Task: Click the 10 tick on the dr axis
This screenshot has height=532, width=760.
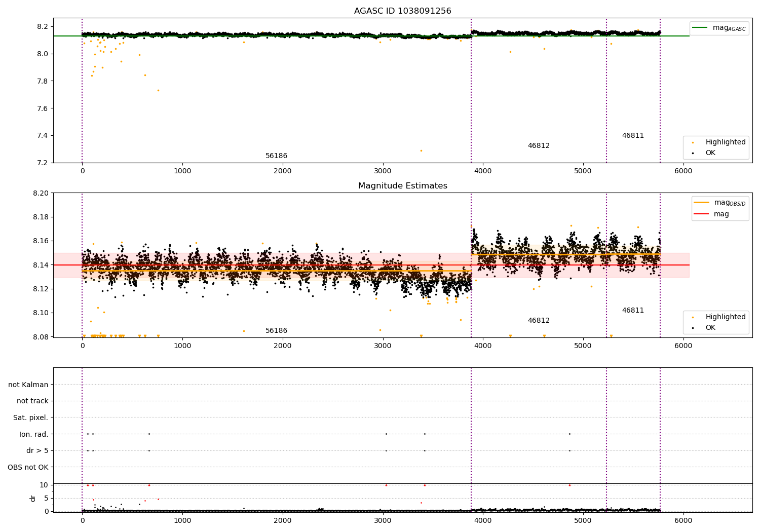Action: point(44,485)
